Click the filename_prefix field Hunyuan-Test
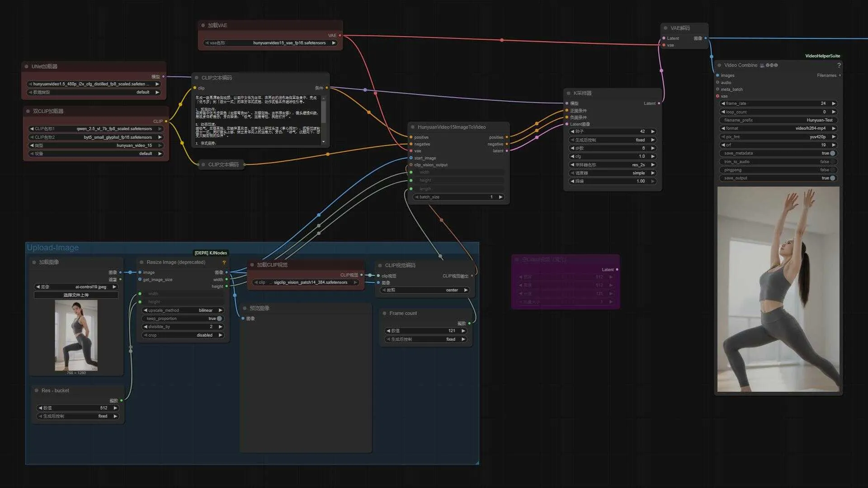Viewport: 868px width, 488px height. (x=778, y=120)
